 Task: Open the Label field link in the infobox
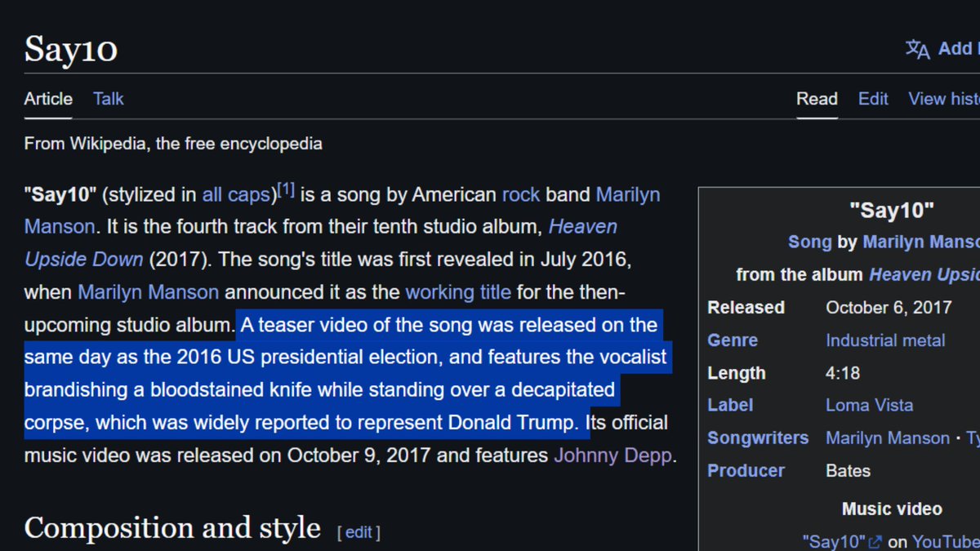[x=730, y=405]
